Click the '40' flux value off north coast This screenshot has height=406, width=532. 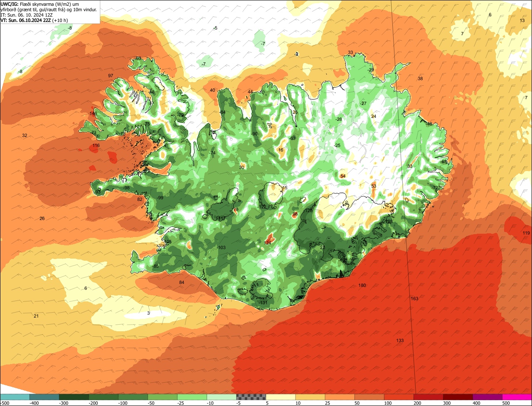pyautogui.click(x=212, y=90)
